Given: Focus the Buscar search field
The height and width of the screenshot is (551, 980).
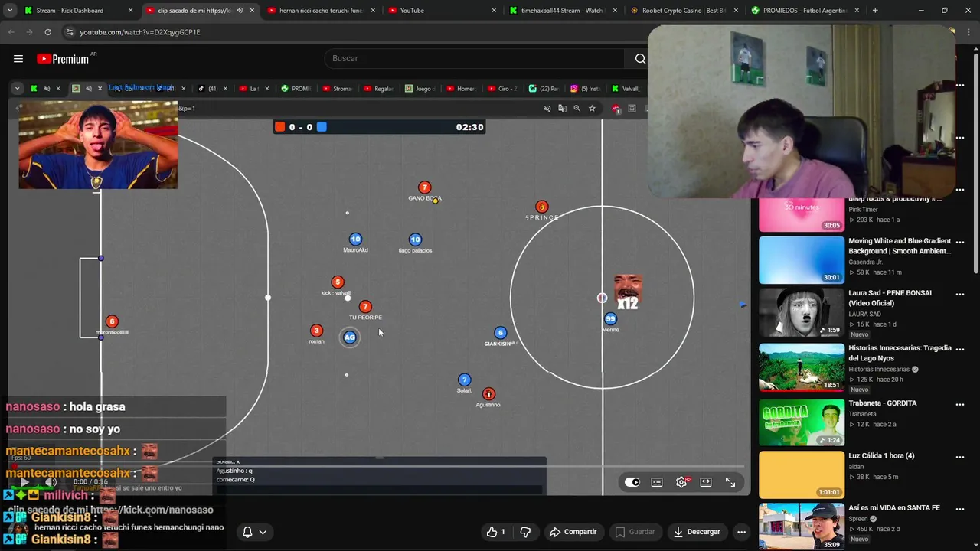Looking at the screenshot, I should coord(475,59).
